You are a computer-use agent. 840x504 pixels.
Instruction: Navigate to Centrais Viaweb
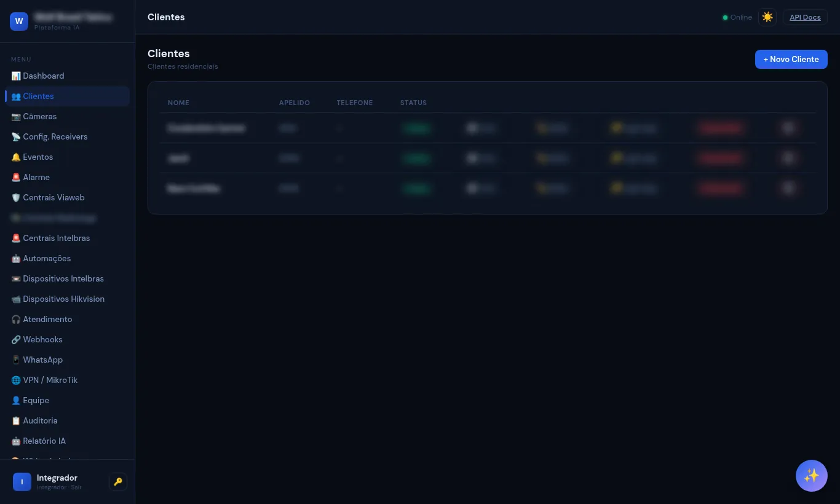(68, 197)
